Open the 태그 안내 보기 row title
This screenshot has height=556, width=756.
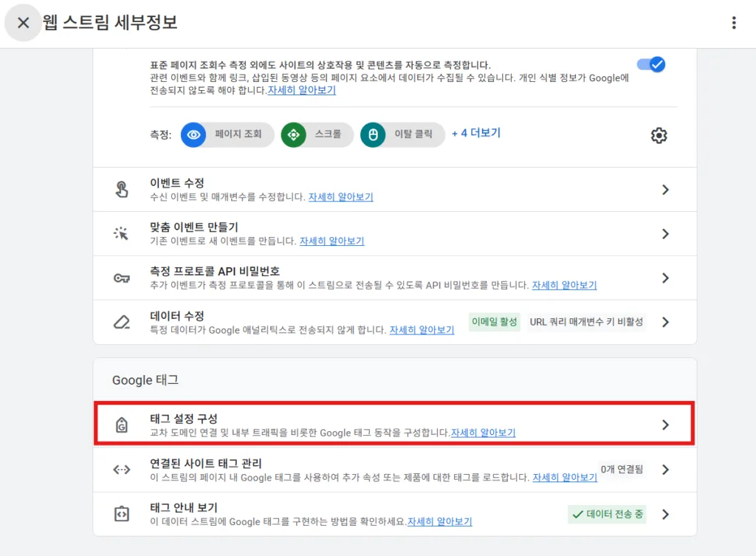(x=184, y=508)
